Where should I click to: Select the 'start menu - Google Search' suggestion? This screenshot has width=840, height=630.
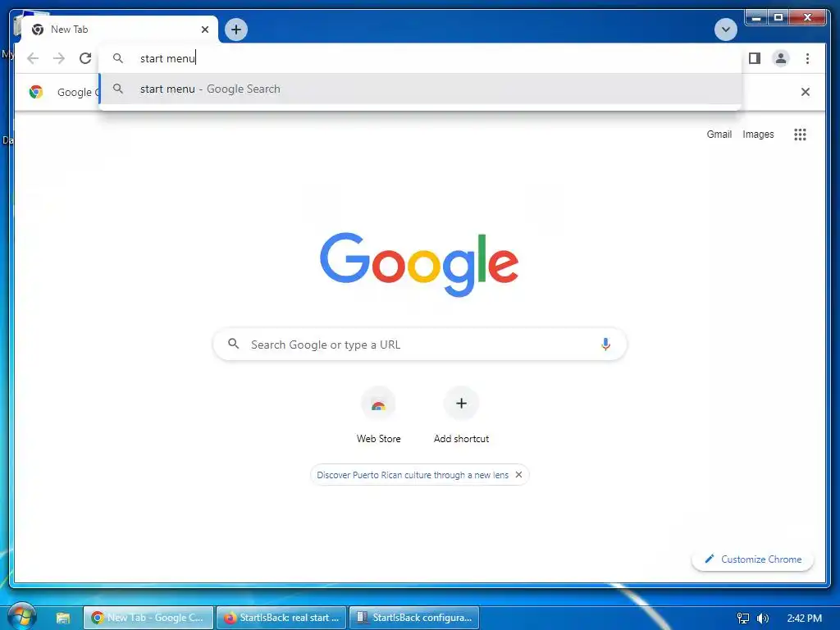(421, 89)
